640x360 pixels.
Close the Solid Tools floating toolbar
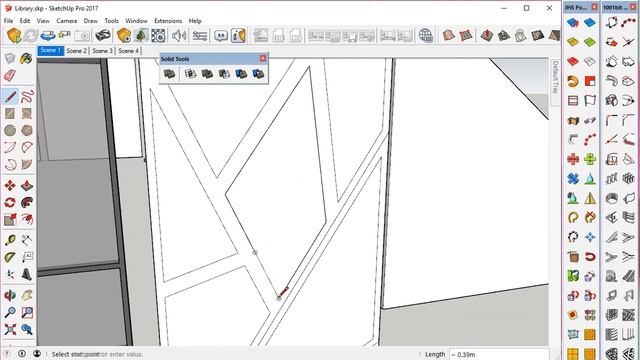(x=263, y=58)
